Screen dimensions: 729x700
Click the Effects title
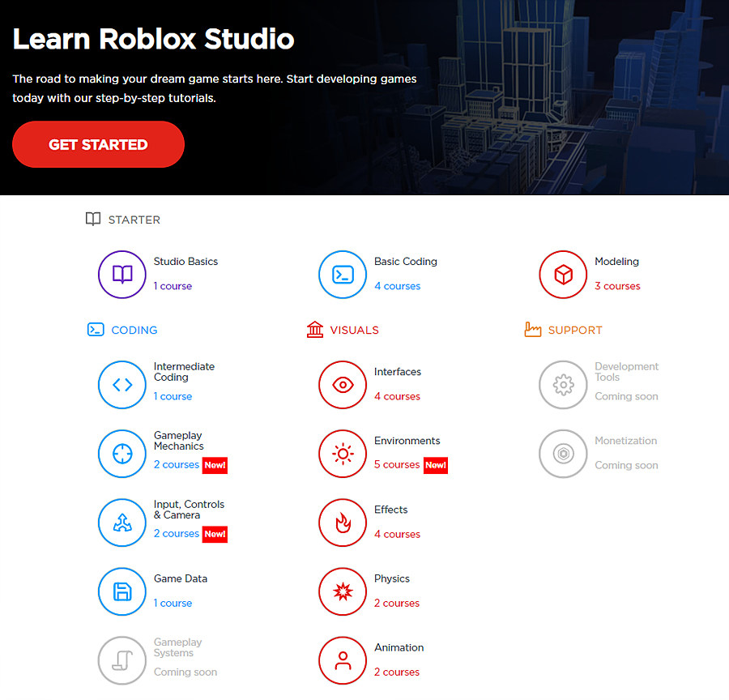coord(390,510)
